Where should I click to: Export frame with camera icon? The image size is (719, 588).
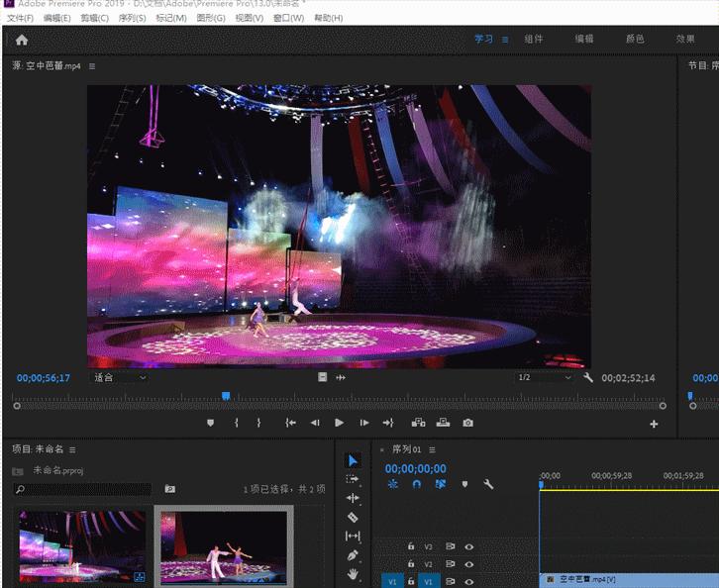467,423
